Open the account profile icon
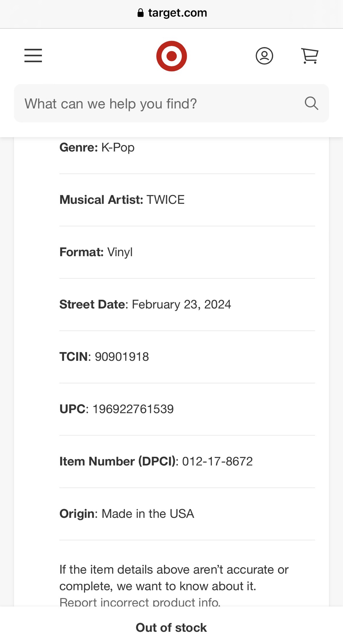 coord(264,56)
